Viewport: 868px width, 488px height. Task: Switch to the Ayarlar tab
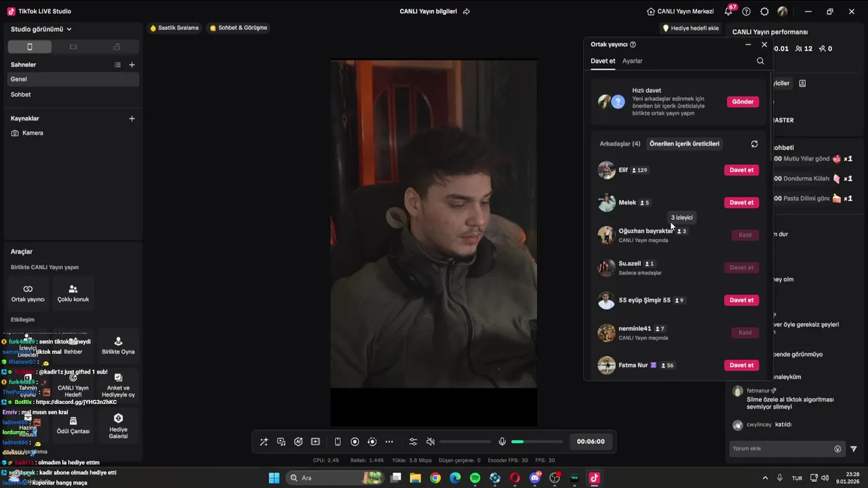click(633, 61)
